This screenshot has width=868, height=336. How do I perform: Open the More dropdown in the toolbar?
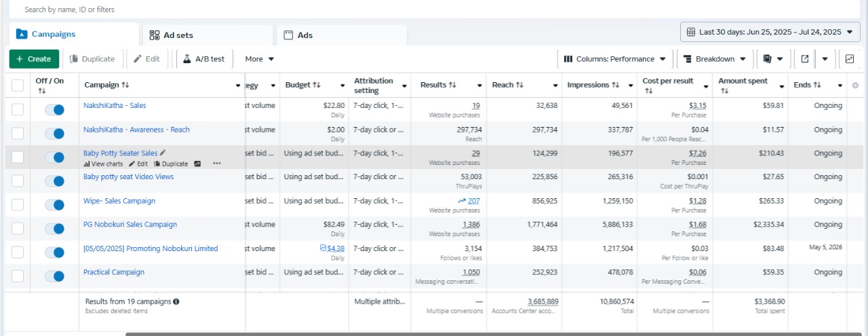pyautogui.click(x=260, y=59)
